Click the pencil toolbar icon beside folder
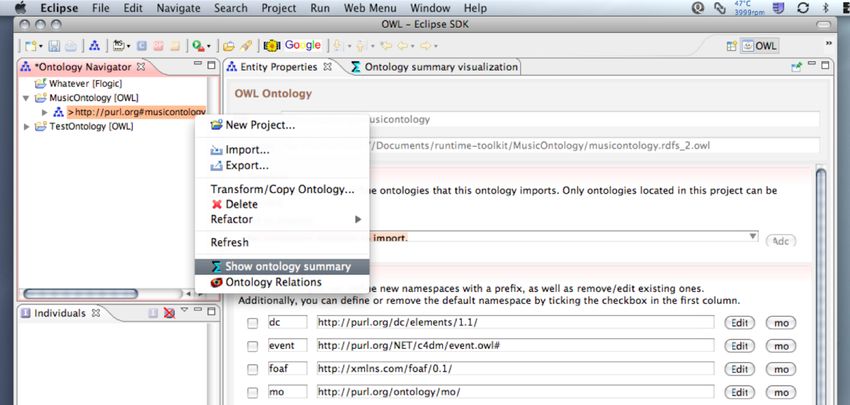The width and height of the screenshot is (850, 405). 246,46
